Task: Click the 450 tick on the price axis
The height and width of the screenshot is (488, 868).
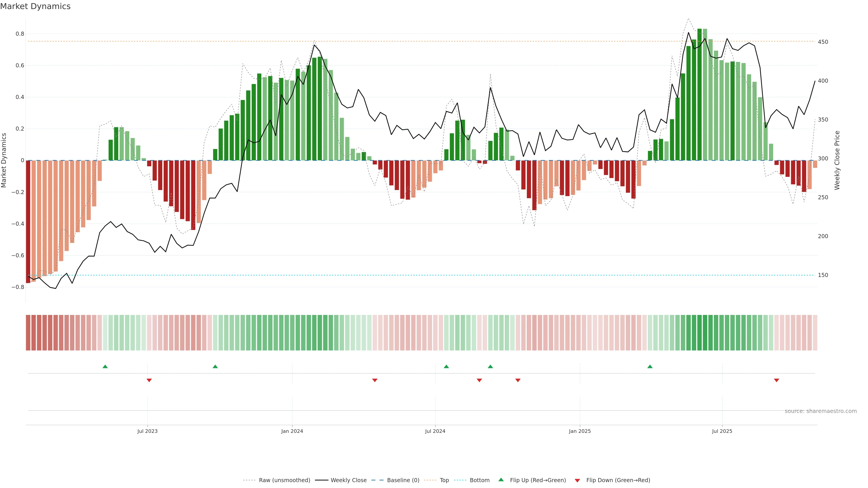Action: [823, 42]
